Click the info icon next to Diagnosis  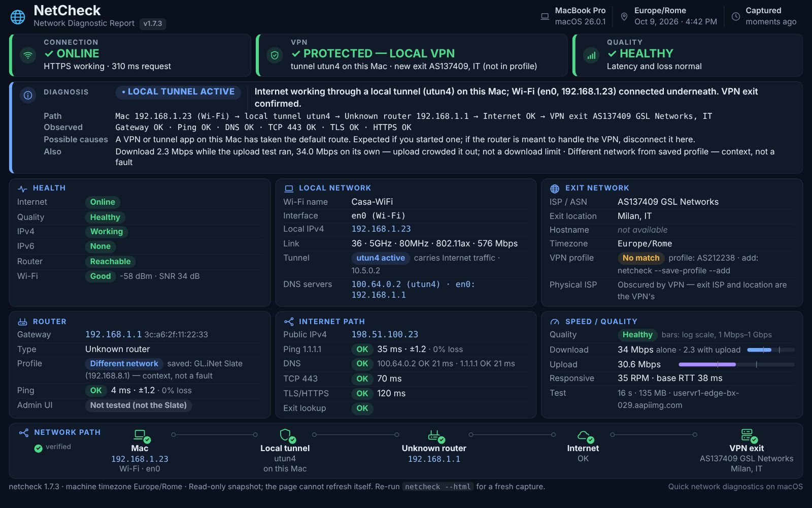pos(28,95)
